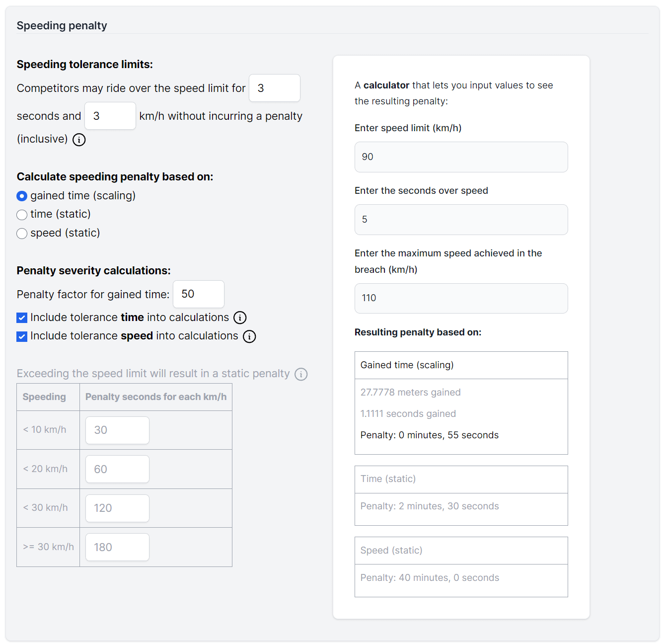
Task: Click penalty input for under 10 km/h
Action: [x=117, y=430]
